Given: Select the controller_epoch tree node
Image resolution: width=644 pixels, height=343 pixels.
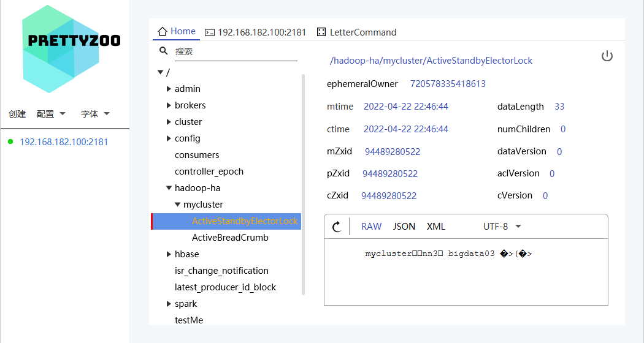Looking at the screenshot, I should pyautogui.click(x=209, y=171).
